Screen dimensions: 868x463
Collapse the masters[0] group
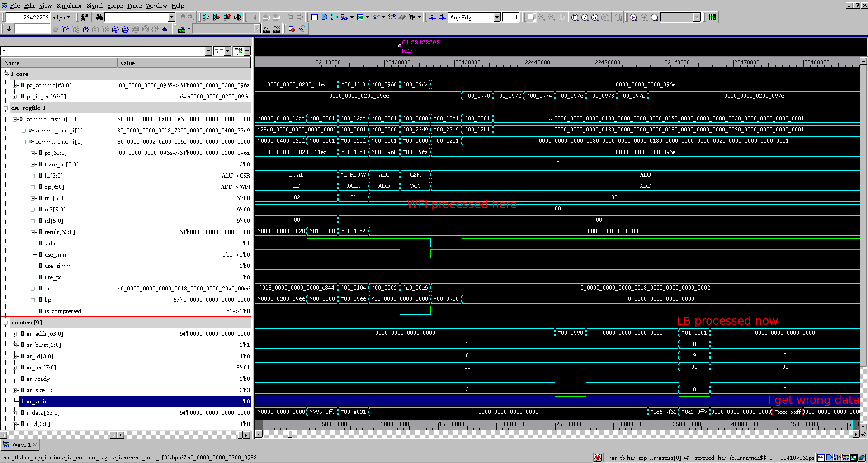click(x=6, y=323)
